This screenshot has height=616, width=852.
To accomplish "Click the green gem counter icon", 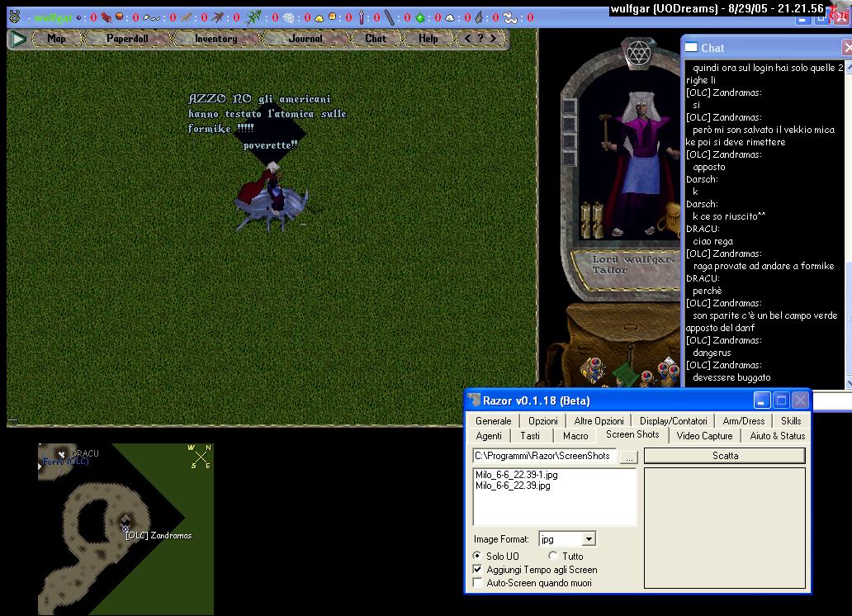I will [420, 18].
